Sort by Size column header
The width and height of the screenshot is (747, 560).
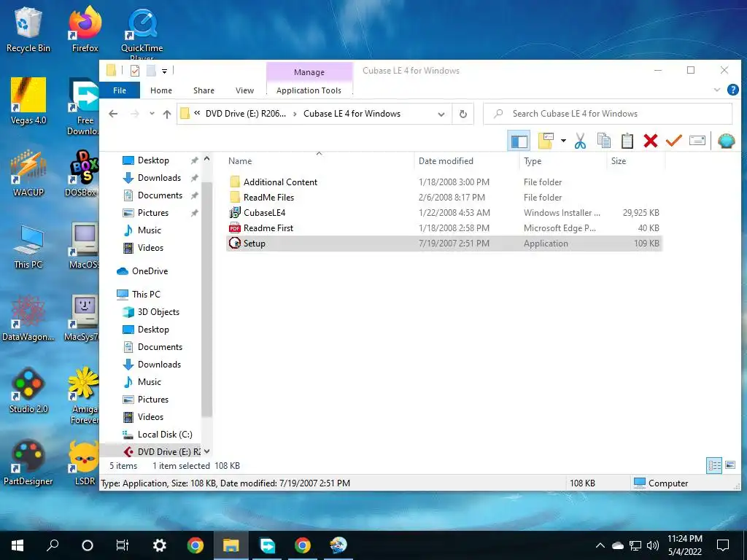635,161
